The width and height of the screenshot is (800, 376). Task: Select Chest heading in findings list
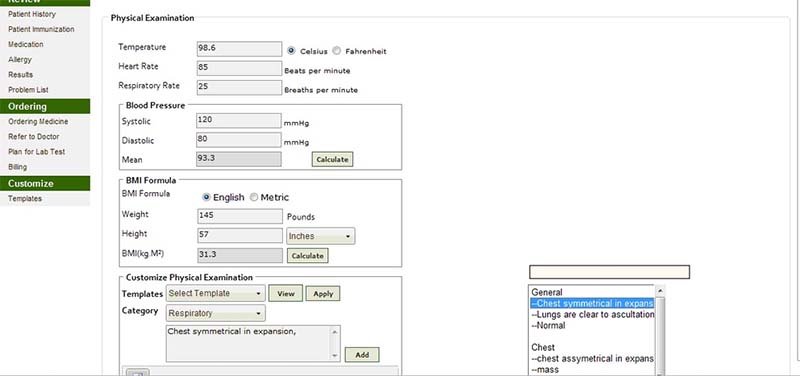[x=543, y=347]
